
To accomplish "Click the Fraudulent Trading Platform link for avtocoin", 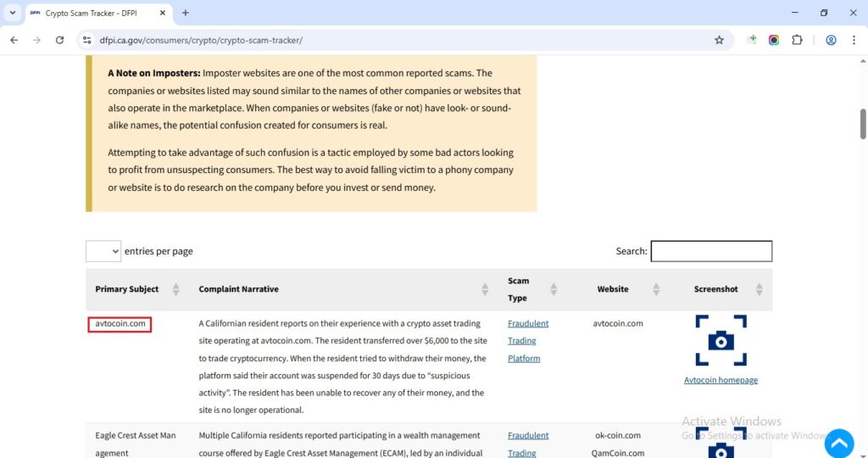I will 527,340.
